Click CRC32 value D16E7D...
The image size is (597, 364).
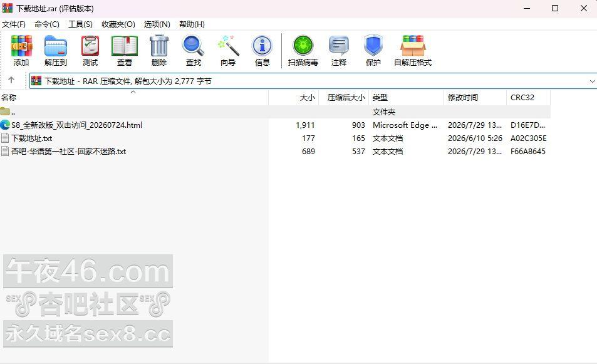point(527,125)
